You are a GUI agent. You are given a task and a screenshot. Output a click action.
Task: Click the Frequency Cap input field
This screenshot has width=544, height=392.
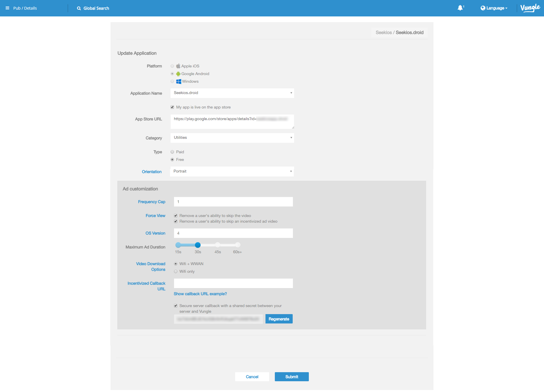coord(233,202)
